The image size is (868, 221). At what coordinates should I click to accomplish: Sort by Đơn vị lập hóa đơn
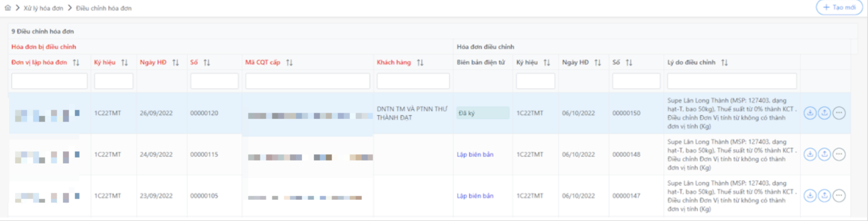tap(76, 63)
